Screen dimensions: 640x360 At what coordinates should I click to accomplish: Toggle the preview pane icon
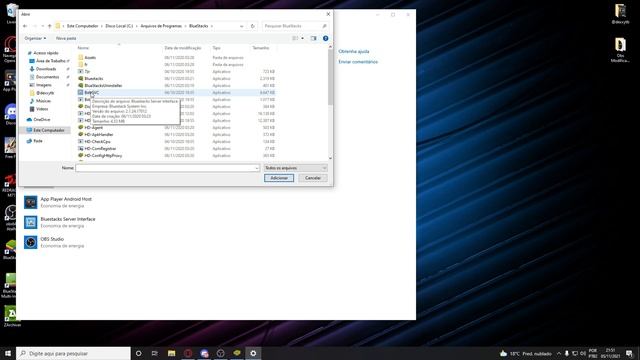(x=313, y=38)
